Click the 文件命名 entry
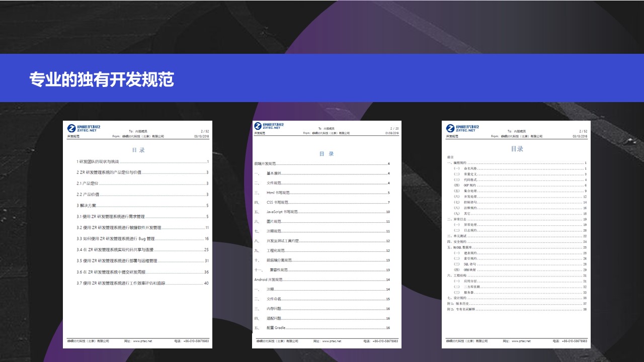 click(x=322, y=299)
